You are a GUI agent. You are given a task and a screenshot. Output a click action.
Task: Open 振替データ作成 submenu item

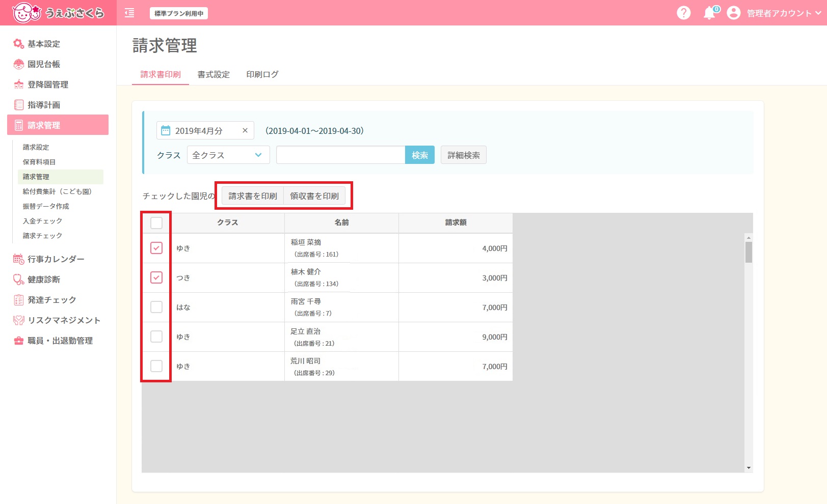click(x=46, y=206)
